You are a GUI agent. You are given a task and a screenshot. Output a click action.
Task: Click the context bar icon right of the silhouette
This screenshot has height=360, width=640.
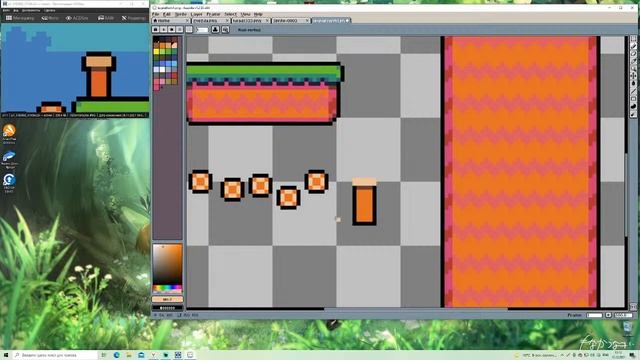click(x=225, y=29)
